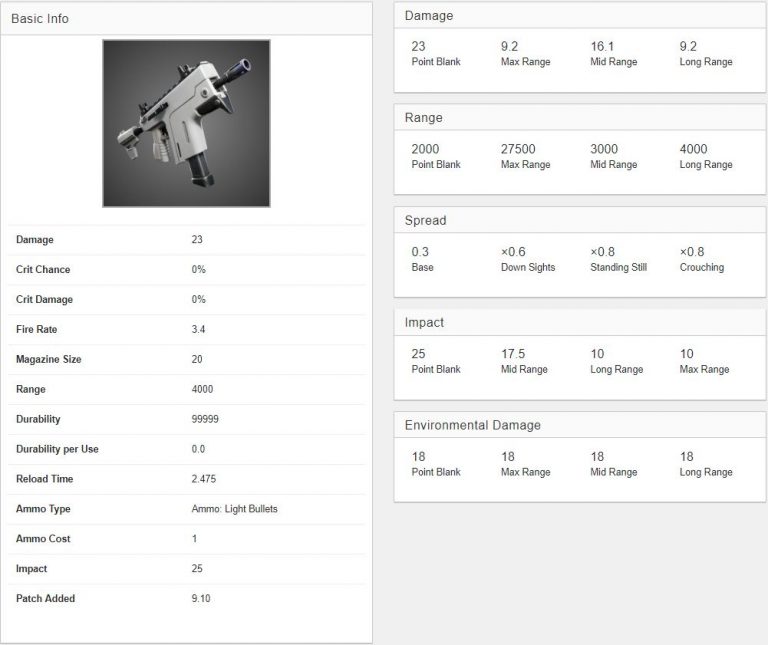
Task: Click the Impact panel header
Action: click(579, 322)
